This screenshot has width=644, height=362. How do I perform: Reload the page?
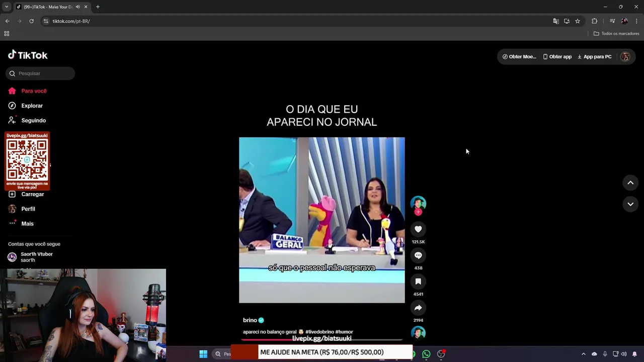(31, 21)
